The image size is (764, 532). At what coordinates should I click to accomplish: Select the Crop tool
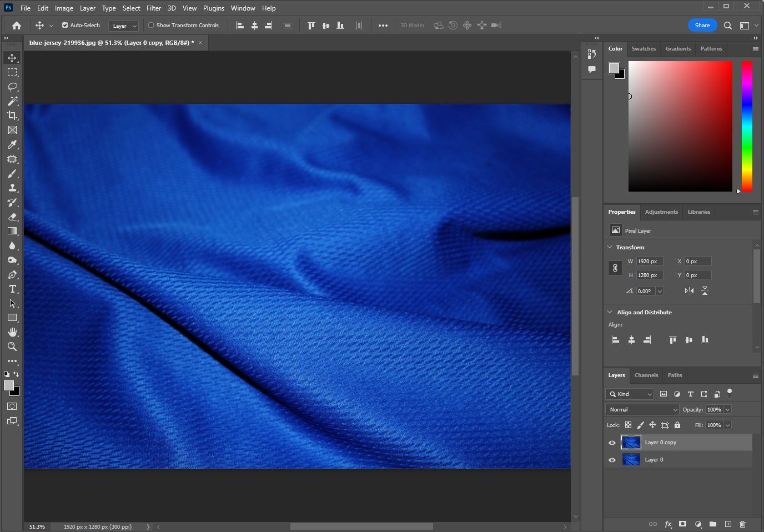click(x=12, y=116)
